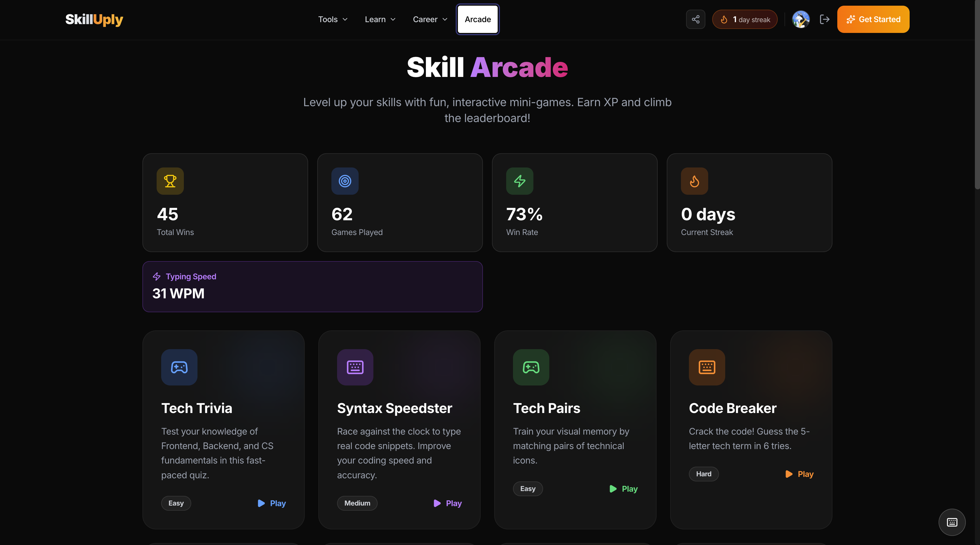Click the Typing Speed 31 WPM card
980x545 pixels.
pos(312,287)
